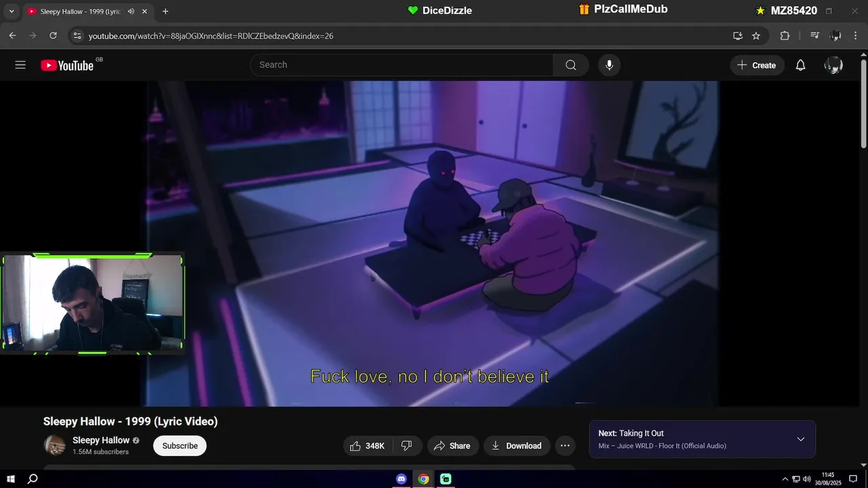The height and width of the screenshot is (488, 868).
Task: Reload the current page
Action: click(53, 36)
